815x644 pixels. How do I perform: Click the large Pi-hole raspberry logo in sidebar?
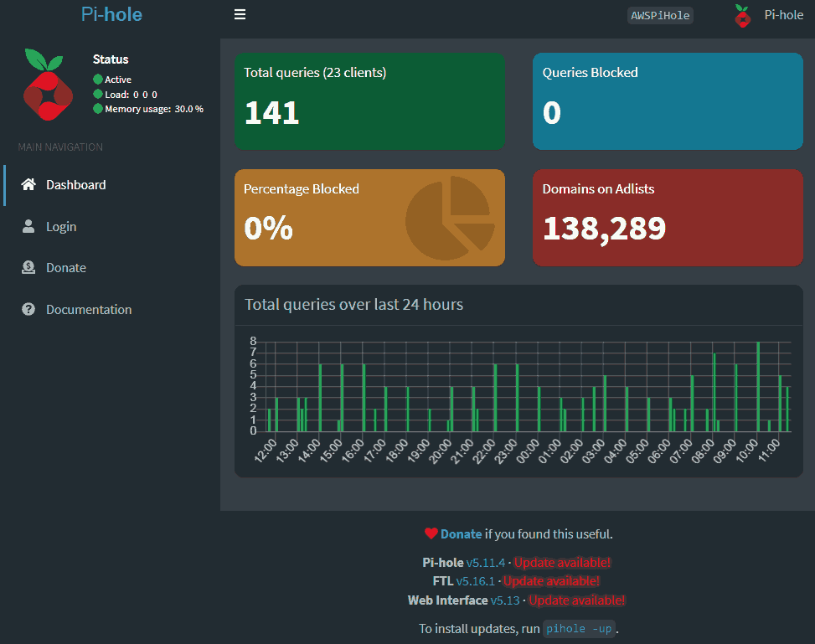point(47,85)
